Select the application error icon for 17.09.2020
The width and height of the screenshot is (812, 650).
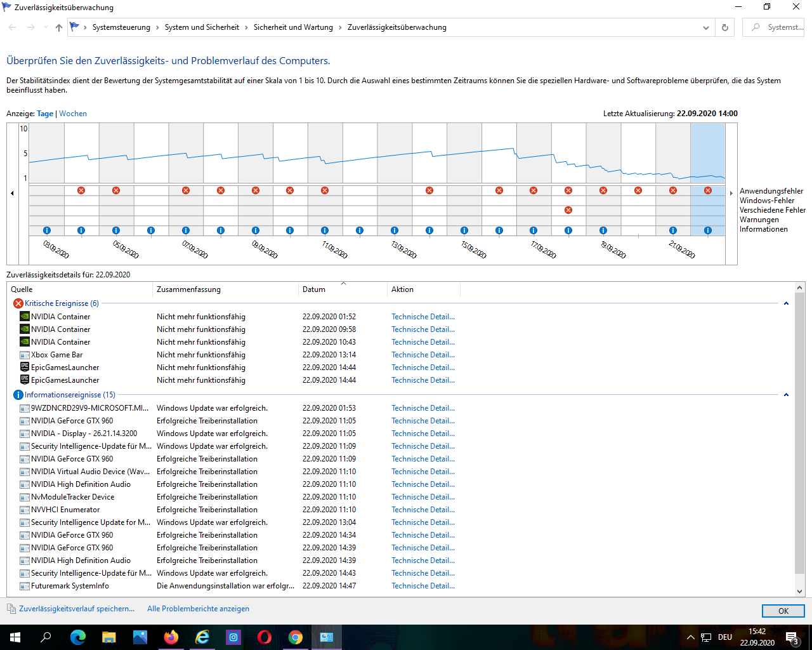(534, 190)
